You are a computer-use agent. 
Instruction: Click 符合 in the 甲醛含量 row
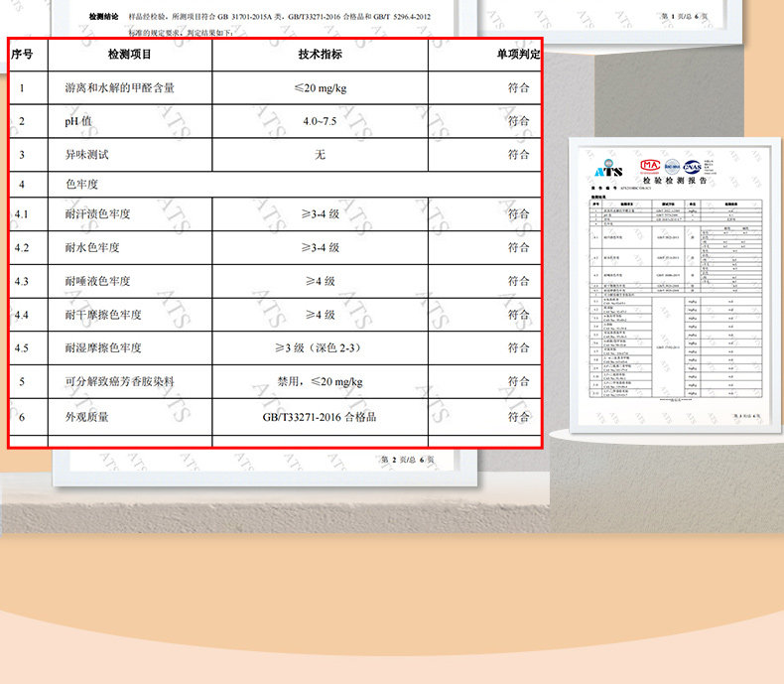coord(518,88)
